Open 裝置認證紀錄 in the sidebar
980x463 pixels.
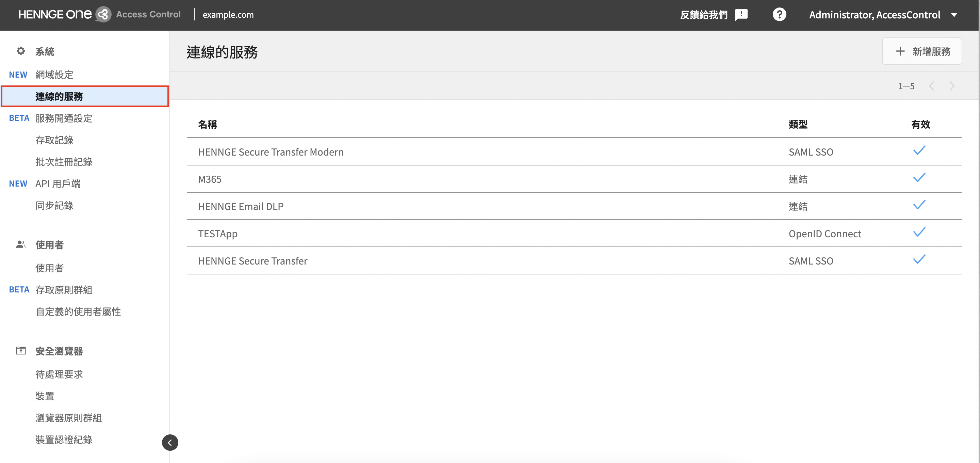[64, 440]
